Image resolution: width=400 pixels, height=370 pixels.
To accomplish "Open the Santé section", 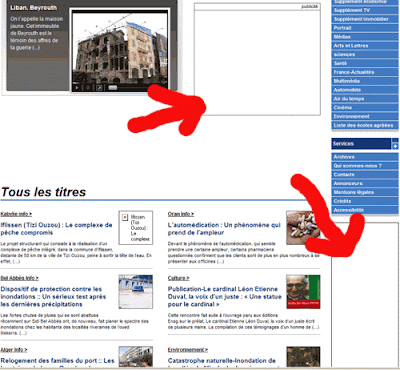I will (365, 63).
